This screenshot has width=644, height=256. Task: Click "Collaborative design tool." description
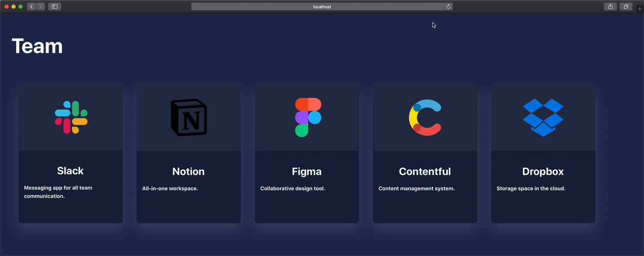pos(293,189)
